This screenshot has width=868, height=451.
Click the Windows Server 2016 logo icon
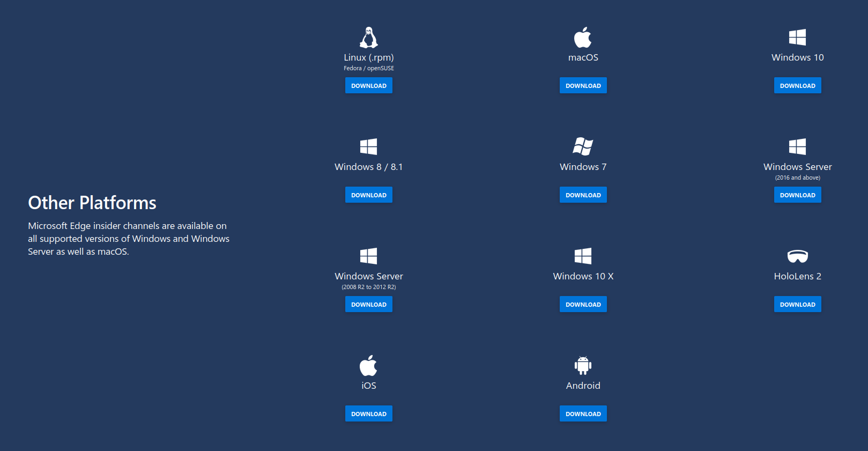pos(797,146)
